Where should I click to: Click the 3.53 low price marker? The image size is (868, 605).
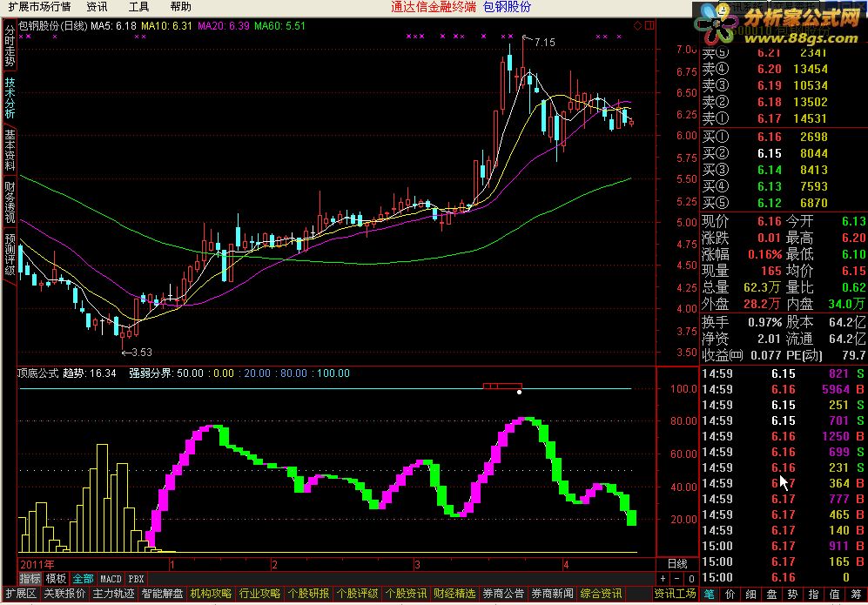(141, 352)
